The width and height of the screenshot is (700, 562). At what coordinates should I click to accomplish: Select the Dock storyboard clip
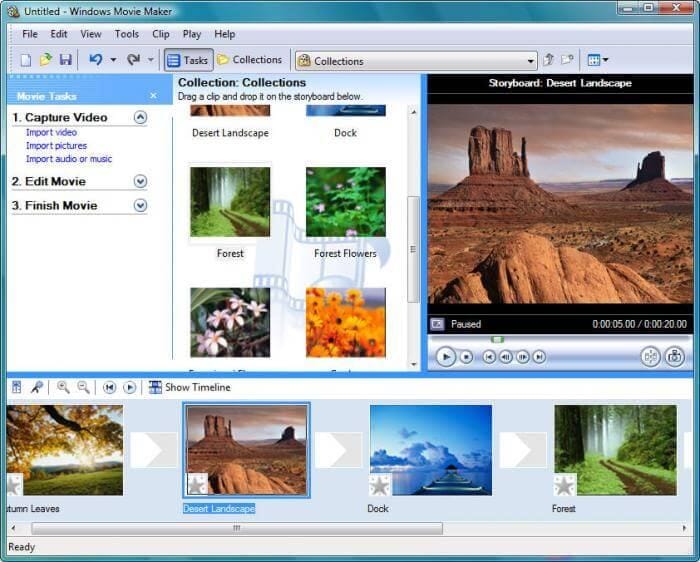[x=431, y=450]
